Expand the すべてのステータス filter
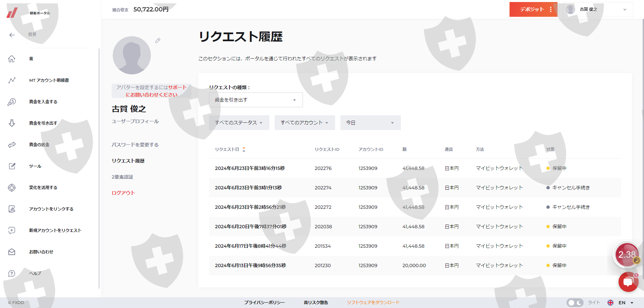Screen dimensions: 644x308 tap(239, 123)
